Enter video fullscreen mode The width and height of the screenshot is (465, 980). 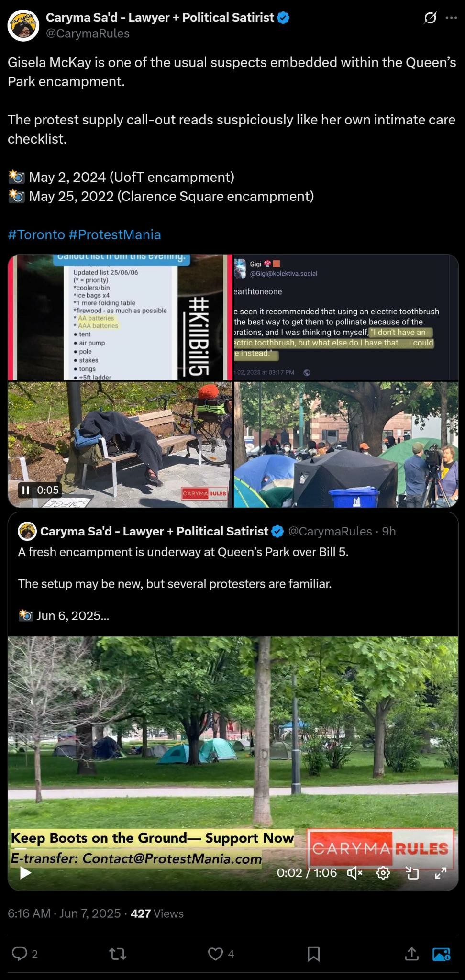[x=441, y=873]
